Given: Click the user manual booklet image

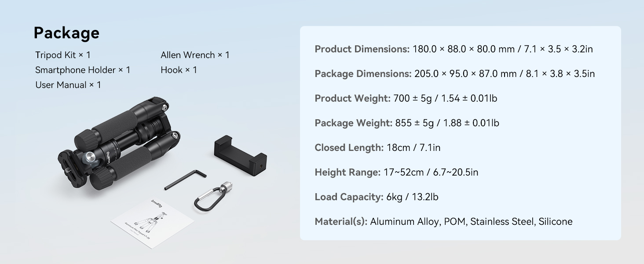Looking at the screenshot, I should pos(152,222).
